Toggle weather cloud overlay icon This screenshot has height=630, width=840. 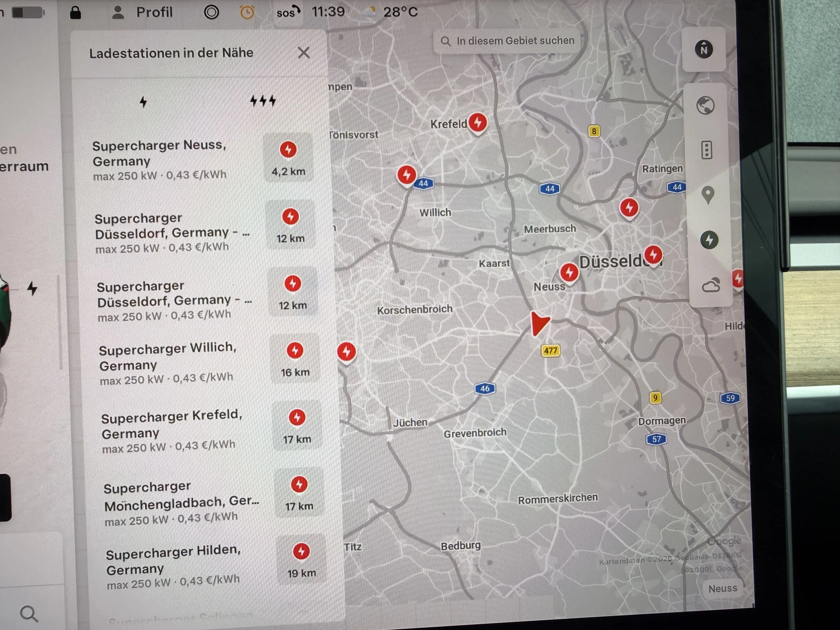pyautogui.click(x=711, y=285)
